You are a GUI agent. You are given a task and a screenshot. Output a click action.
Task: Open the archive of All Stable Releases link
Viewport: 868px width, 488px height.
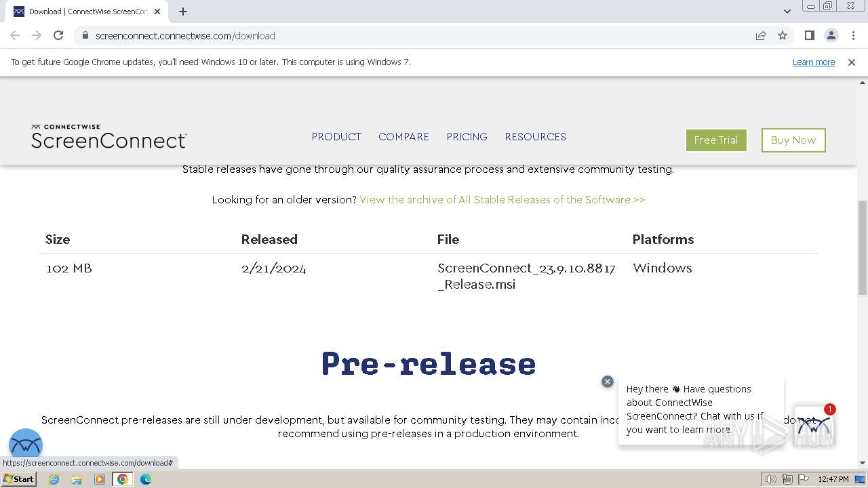coord(502,200)
